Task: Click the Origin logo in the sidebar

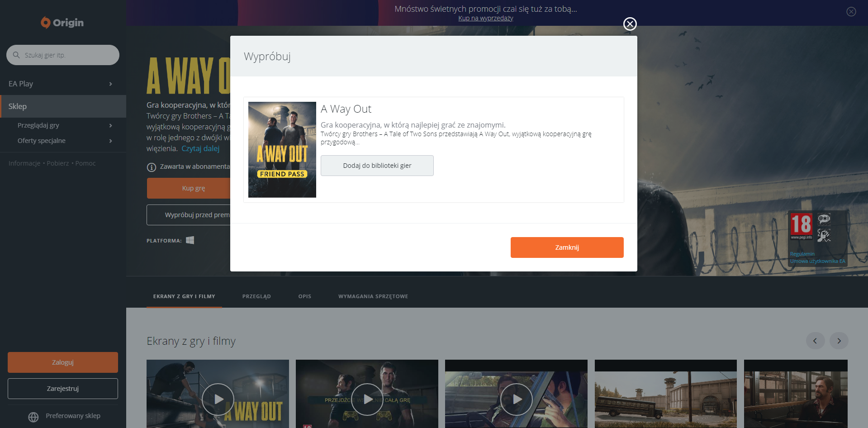Action: click(62, 23)
